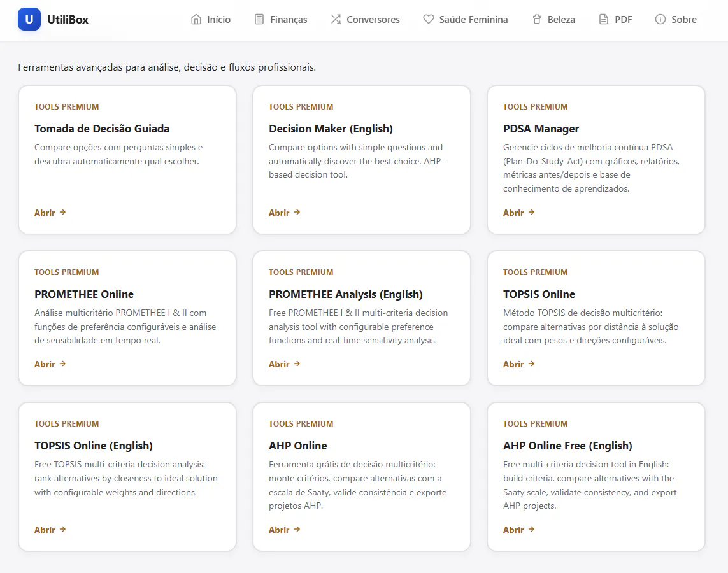Click description 'Método TOPSIS de decisão multicritério'
Image resolution: width=728 pixels, height=573 pixels.
590,327
